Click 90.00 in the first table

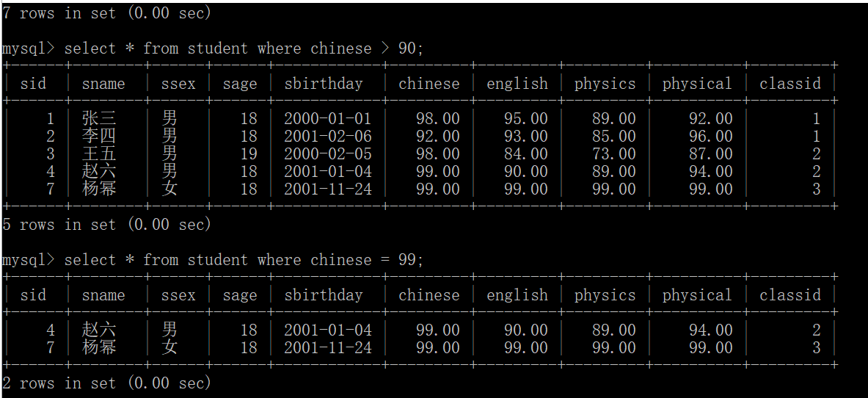click(525, 171)
